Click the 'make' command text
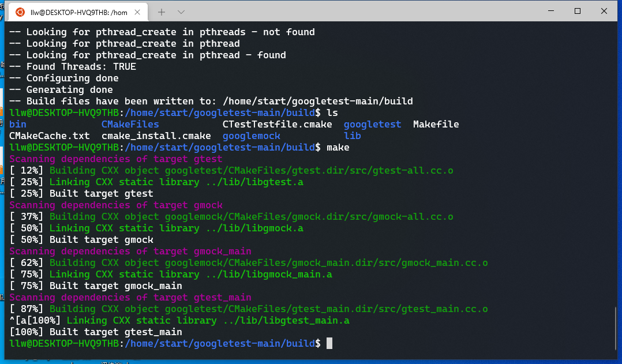622x364 pixels. 338,147
